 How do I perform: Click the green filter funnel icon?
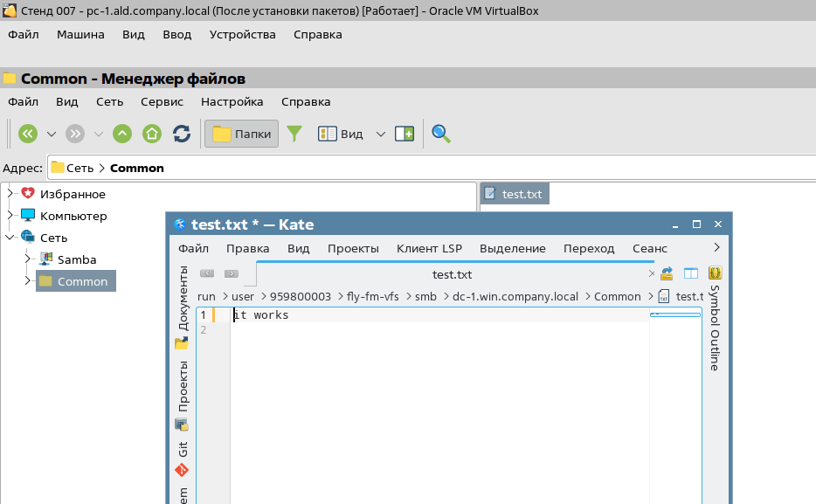(294, 134)
